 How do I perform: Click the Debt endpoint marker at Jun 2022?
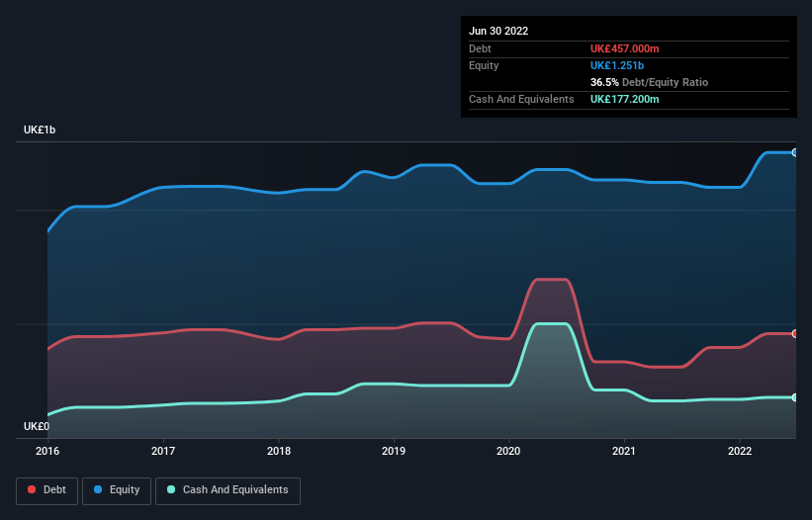[795, 334]
